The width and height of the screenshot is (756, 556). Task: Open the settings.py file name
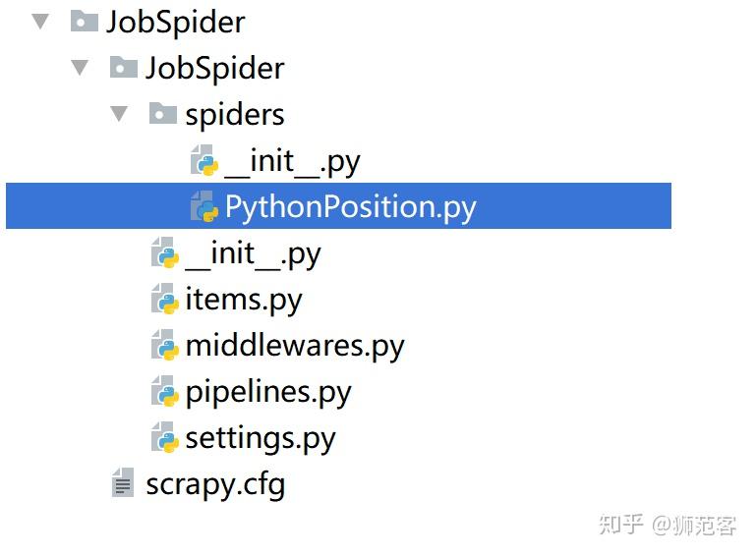[260, 437]
